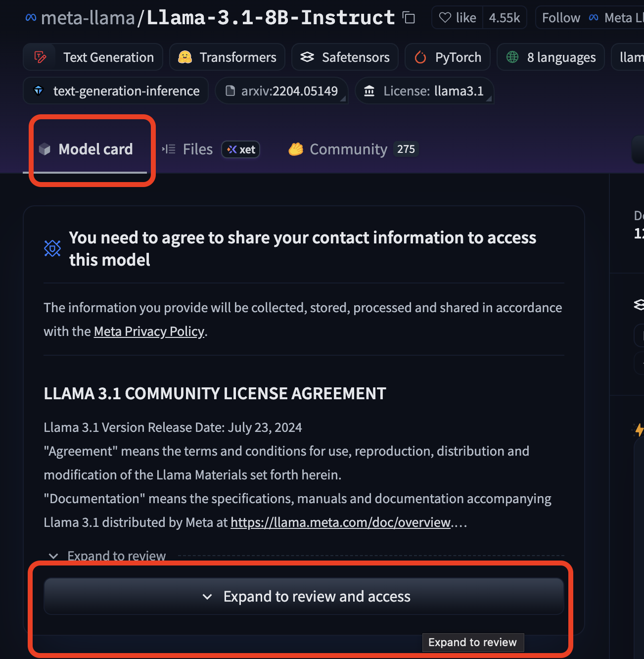Click the bank icon on the License tag

(x=369, y=91)
